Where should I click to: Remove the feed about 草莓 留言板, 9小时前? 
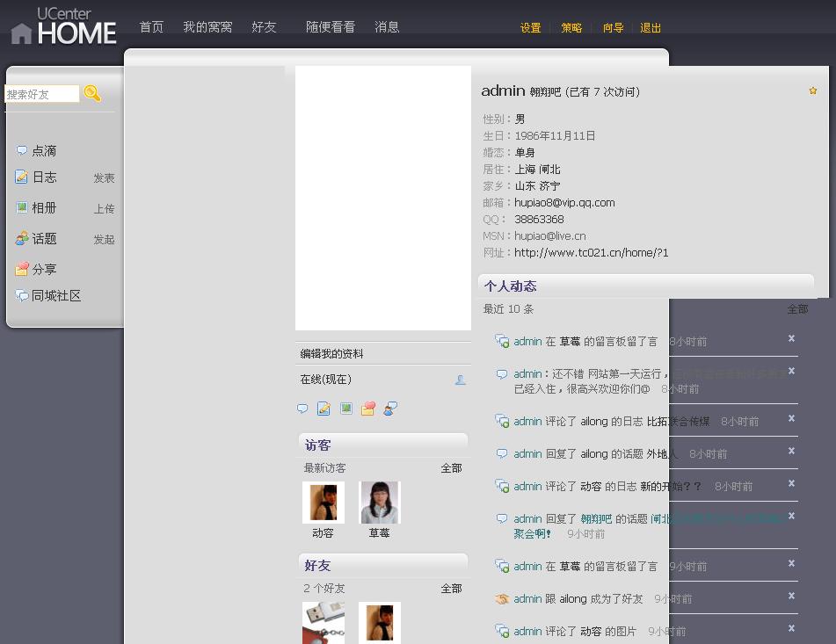click(x=791, y=563)
